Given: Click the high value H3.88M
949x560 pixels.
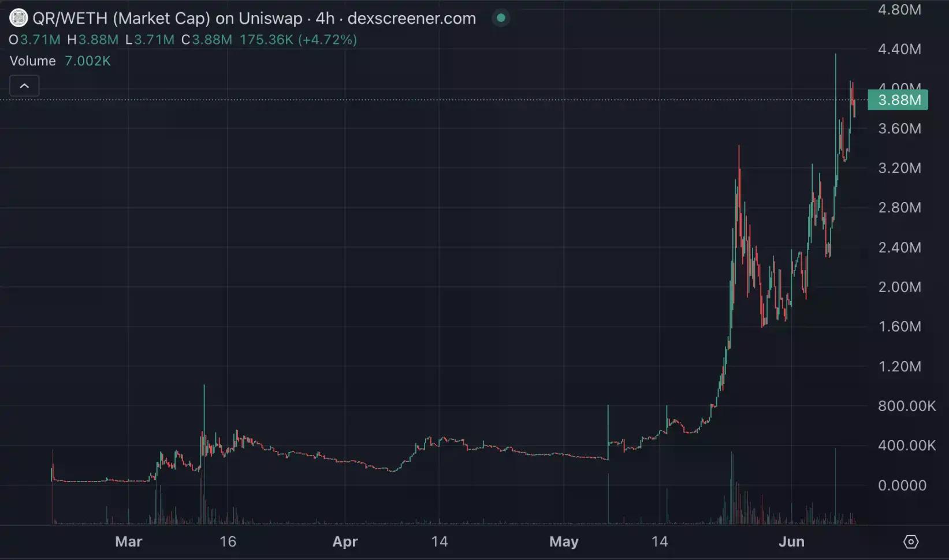Looking at the screenshot, I should pos(92,40).
